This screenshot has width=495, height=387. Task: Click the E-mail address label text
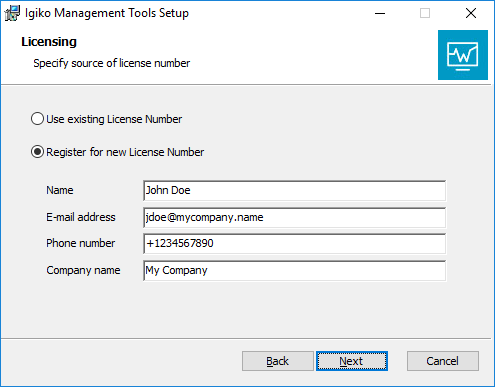pos(81,217)
